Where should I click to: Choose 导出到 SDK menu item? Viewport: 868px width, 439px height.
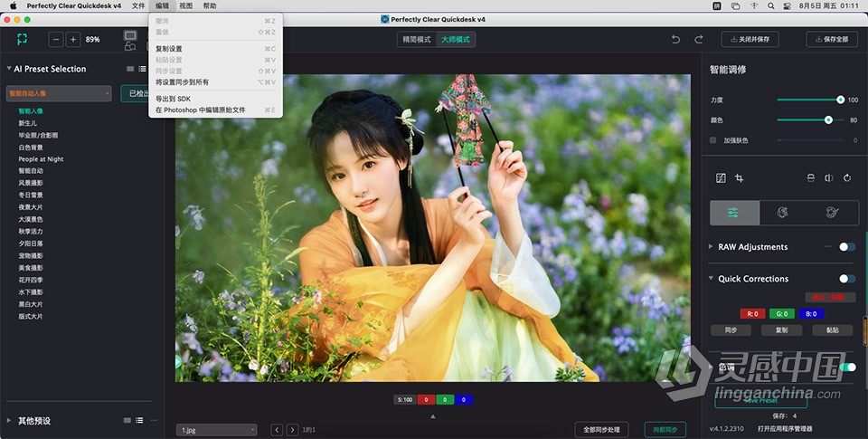[216, 99]
